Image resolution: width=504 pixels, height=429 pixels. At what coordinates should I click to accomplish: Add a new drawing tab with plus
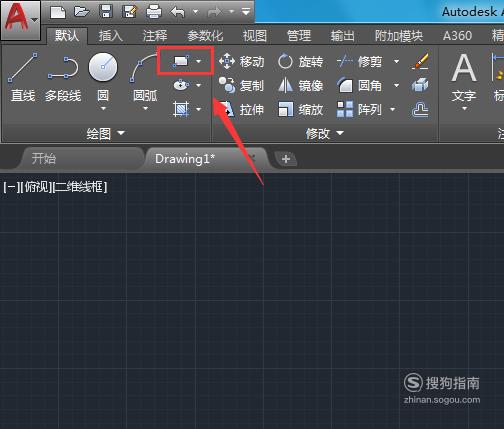point(286,159)
